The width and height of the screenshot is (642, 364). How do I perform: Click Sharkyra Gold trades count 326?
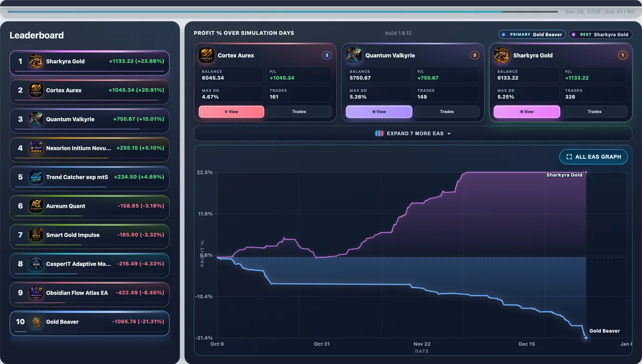click(570, 97)
